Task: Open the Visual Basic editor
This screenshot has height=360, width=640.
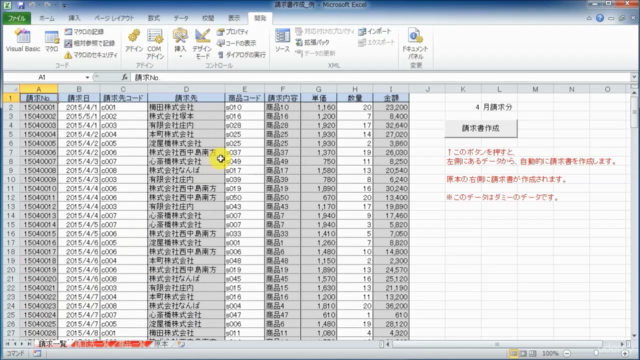Action: tap(23, 40)
